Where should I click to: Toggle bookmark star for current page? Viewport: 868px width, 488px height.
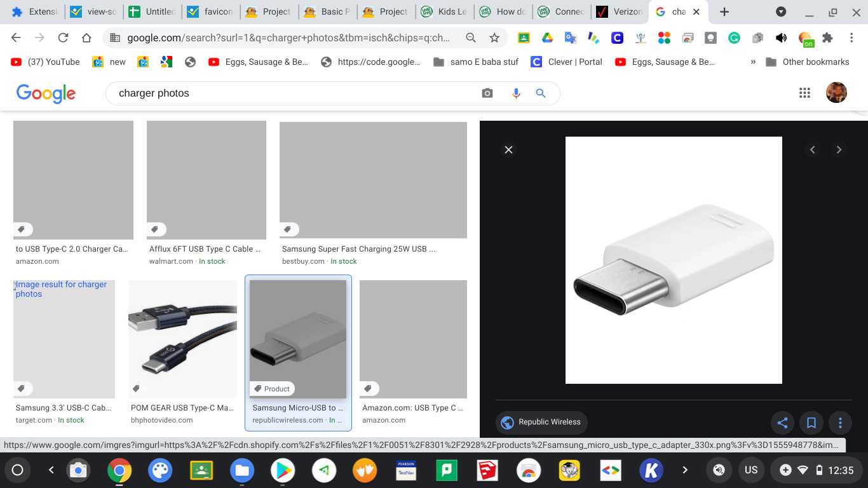tap(494, 37)
